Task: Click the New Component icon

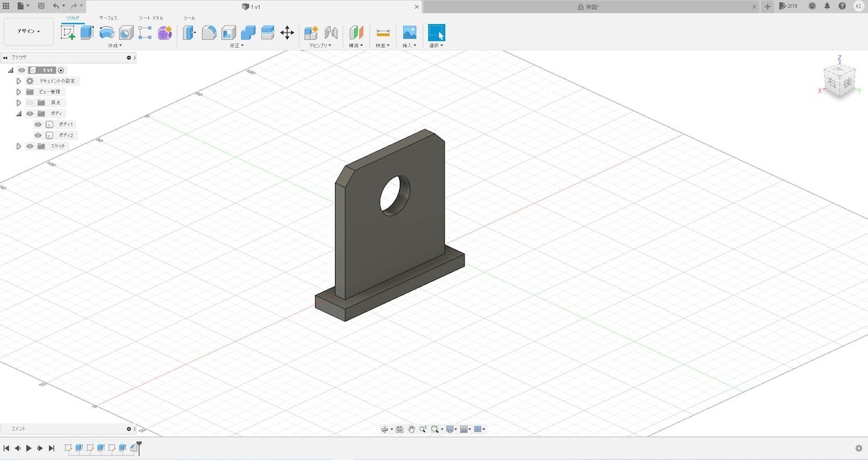Action: pyautogui.click(x=311, y=33)
